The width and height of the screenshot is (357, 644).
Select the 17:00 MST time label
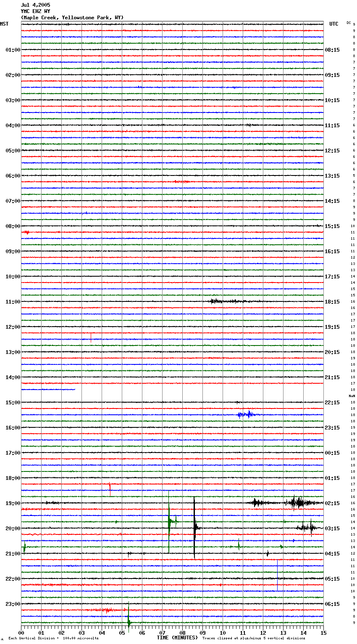(x=13, y=453)
